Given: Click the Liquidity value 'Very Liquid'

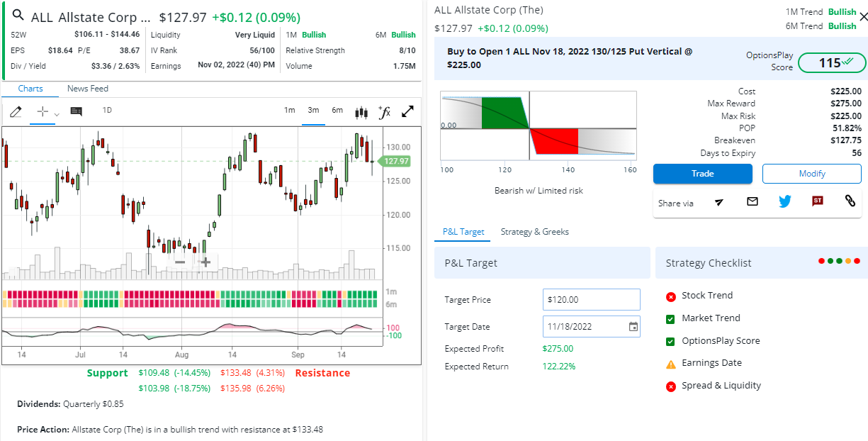Looking at the screenshot, I should click(x=255, y=35).
